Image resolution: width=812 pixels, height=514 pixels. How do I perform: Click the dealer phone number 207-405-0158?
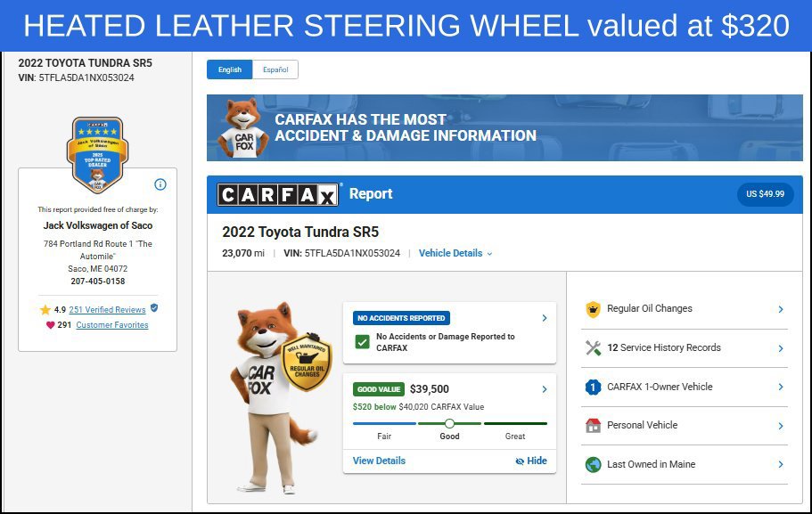coord(98,281)
